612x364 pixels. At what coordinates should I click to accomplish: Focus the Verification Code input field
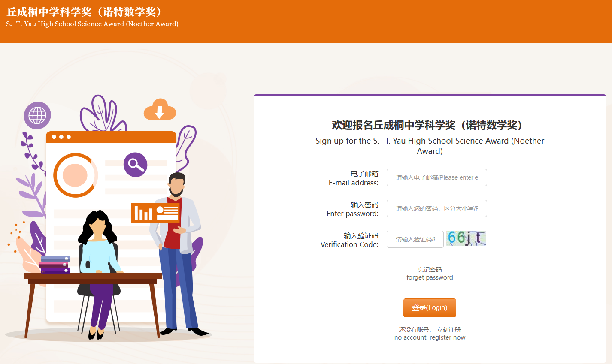click(x=415, y=239)
